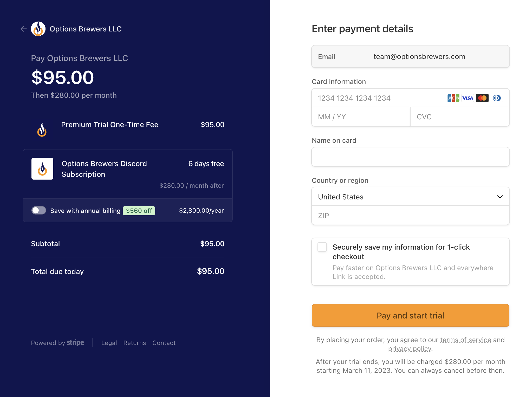Click the Pay and start trial button
This screenshot has height=397, width=532.
point(411,315)
